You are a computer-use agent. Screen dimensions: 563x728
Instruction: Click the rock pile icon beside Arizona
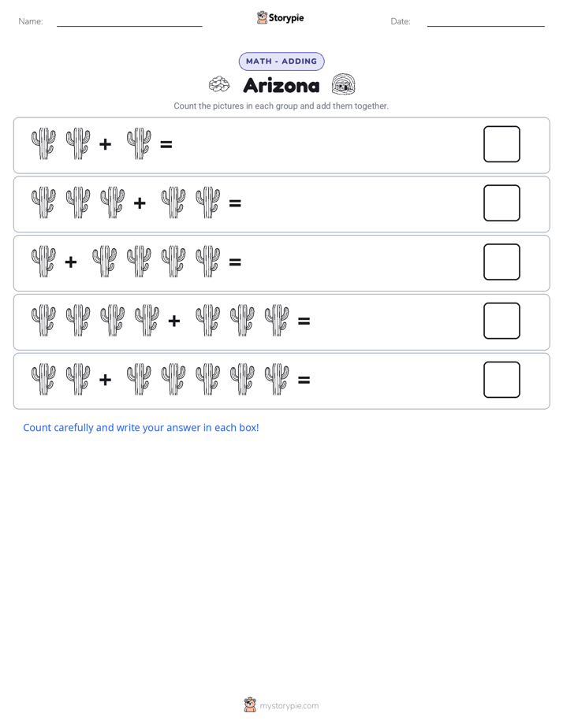[219, 84]
